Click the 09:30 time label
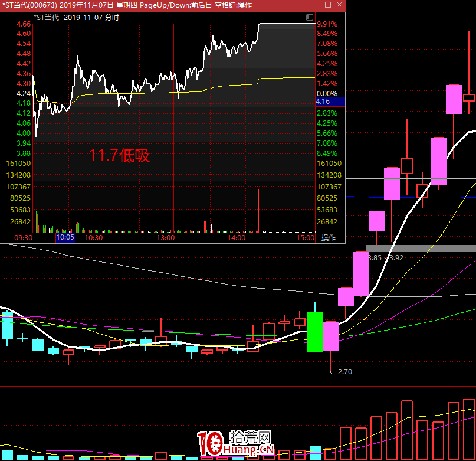 coord(24,238)
